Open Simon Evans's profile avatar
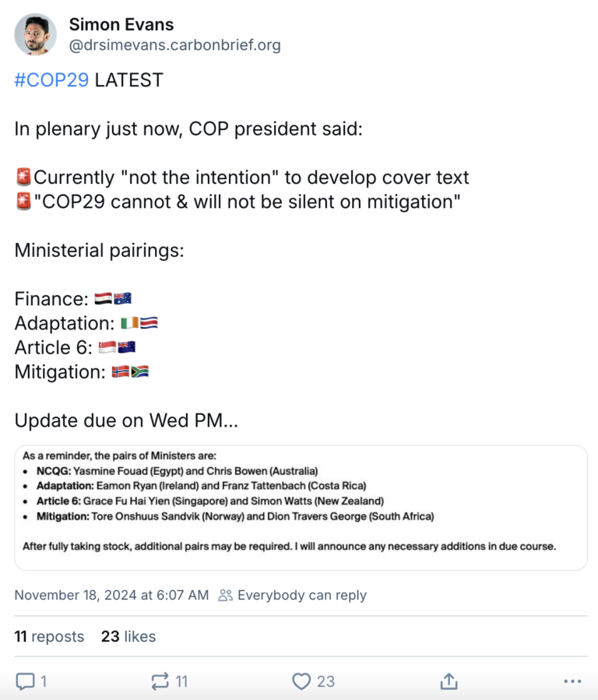Screen dimensions: 598x700 tap(36, 34)
